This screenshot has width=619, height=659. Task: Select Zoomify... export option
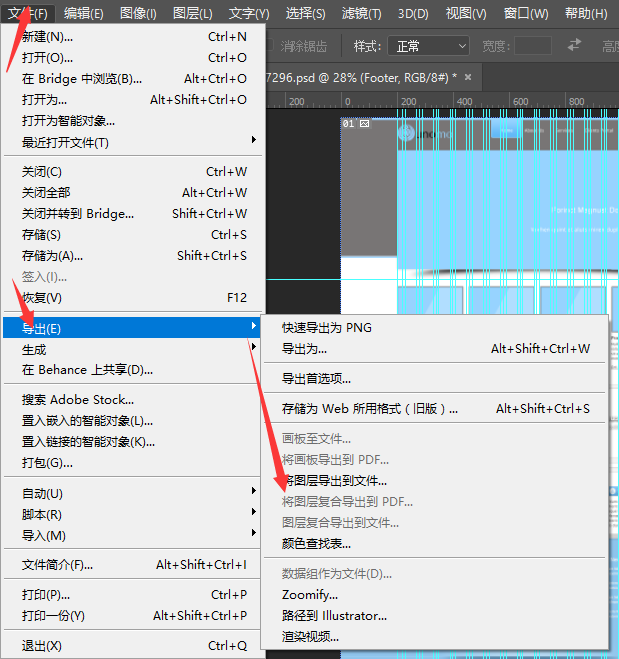(435, 595)
